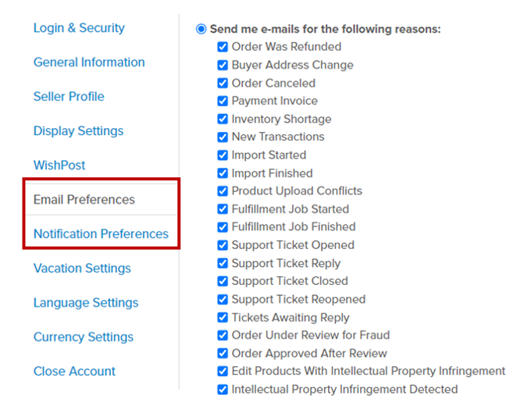Open the WishPost settings link

tap(59, 166)
